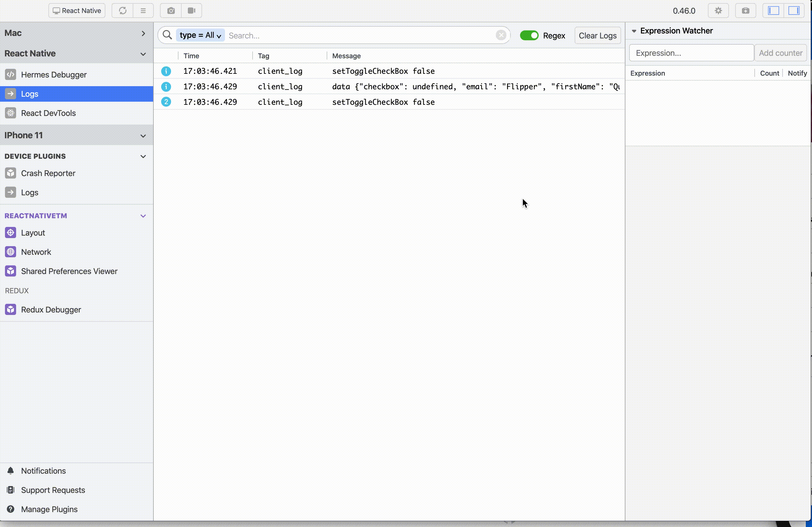Screen dimensions: 812x527
Task: Click the Tag column header
Action: point(263,55)
